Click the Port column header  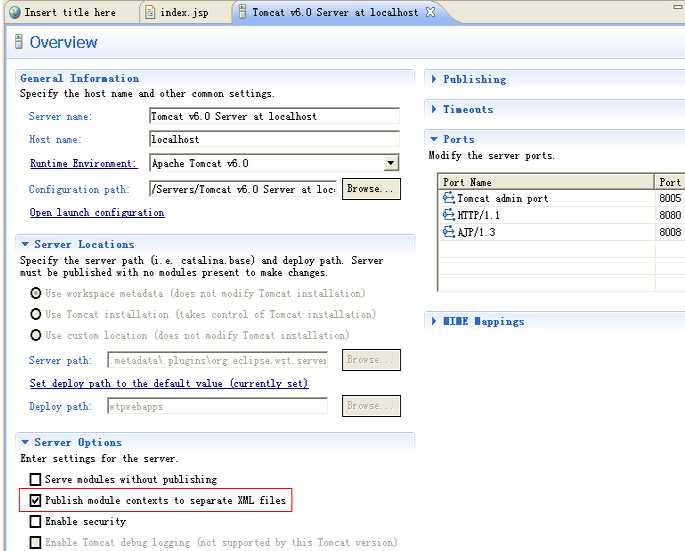pos(670,182)
